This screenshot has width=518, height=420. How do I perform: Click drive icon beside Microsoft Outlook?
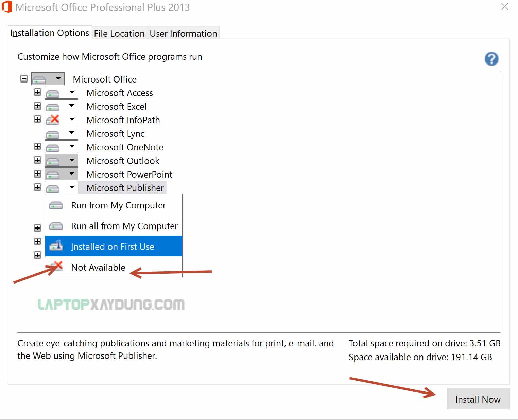(53, 161)
